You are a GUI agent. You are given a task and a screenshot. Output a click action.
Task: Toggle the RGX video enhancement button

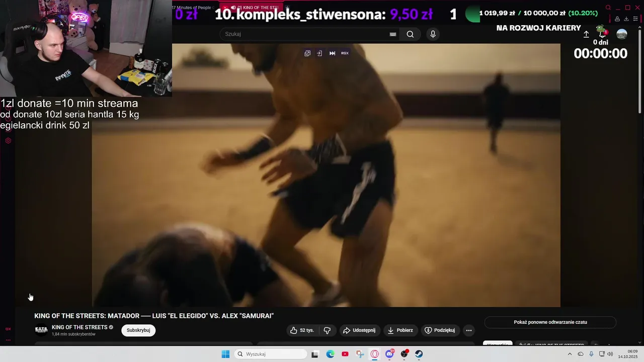click(345, 53)
